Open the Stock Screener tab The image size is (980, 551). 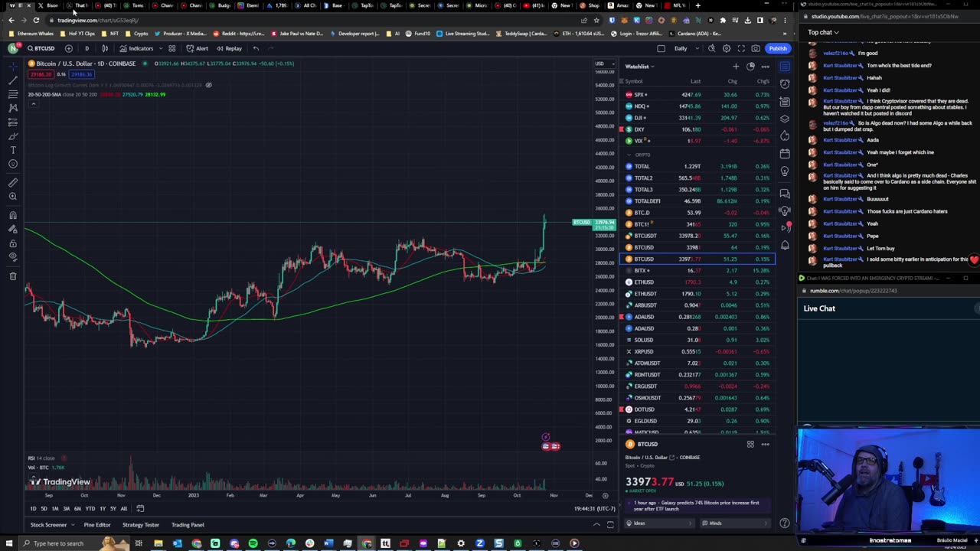48,525
